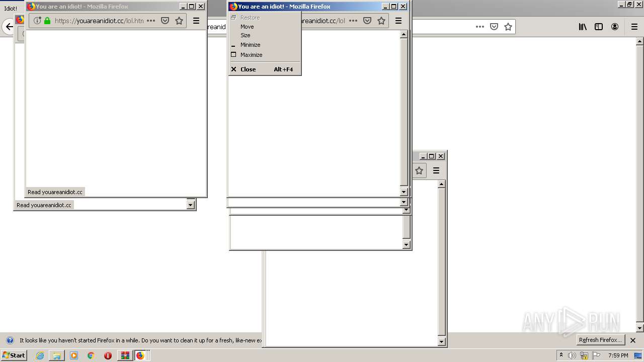Open hamburger menu in lower right popup

(x=436, y=170)
